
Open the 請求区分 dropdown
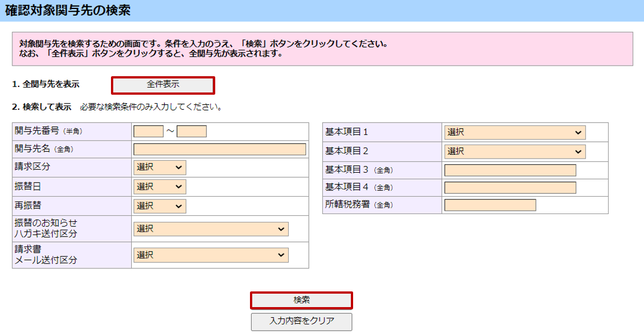[x=160, y=168]
